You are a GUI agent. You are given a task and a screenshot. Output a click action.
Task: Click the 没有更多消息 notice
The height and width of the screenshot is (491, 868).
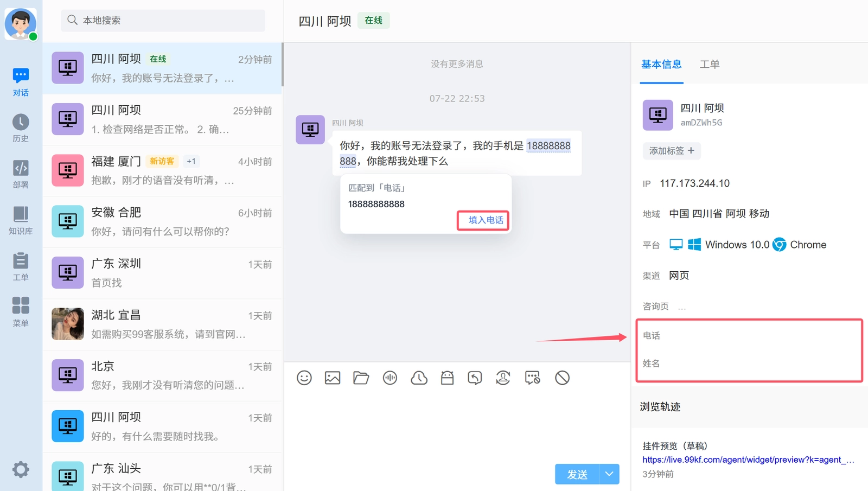pyautogui.click(x=457, y=64)
